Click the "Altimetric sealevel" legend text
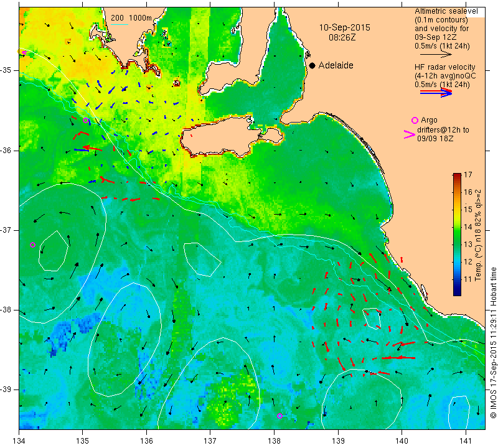This screenshot has height=448, width=498. pos(446,11)
